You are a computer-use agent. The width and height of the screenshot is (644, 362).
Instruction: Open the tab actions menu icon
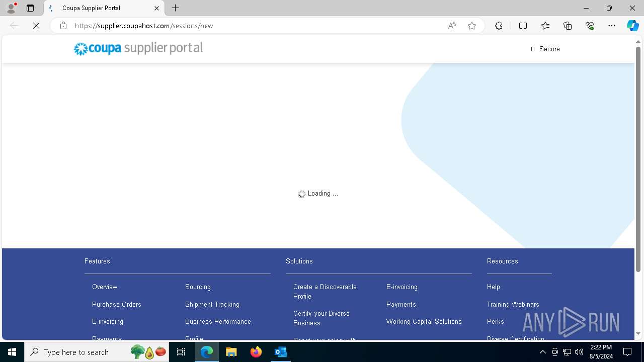pyautogui.click(x=30, y=8)
